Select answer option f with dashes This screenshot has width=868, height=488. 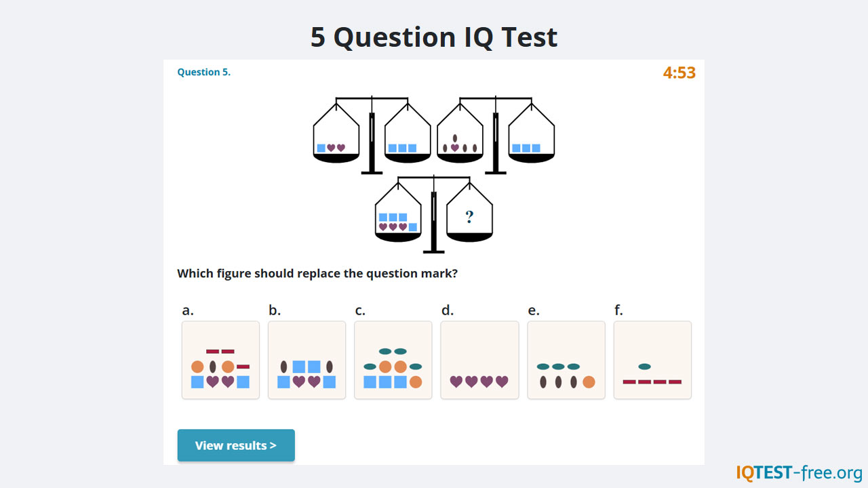(x=652, y=359)
